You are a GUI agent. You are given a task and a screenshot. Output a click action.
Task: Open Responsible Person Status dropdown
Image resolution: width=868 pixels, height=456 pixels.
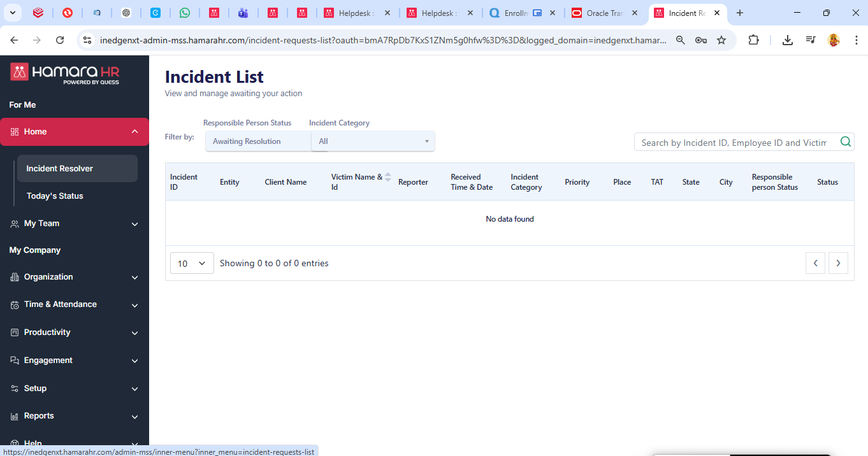click(258, 141)
